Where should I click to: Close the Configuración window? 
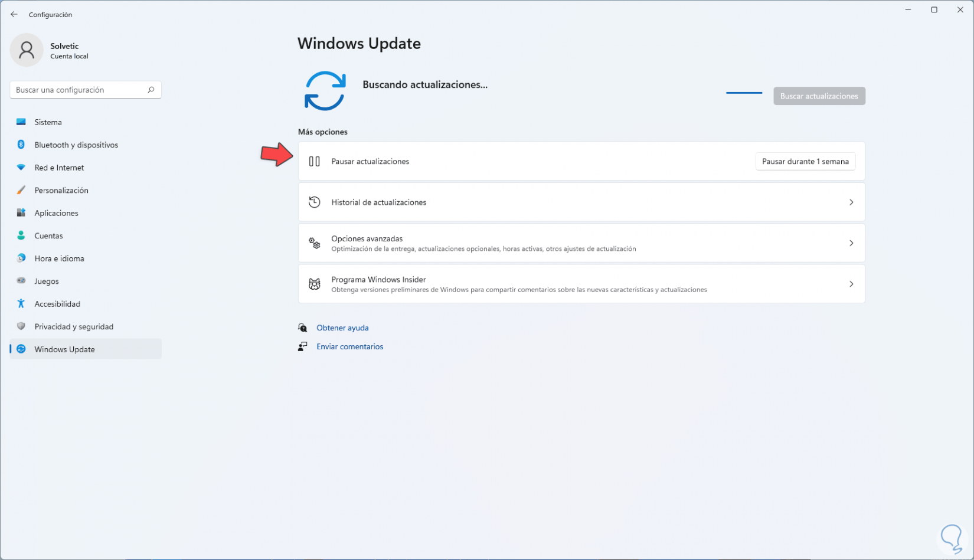[960, 9]
